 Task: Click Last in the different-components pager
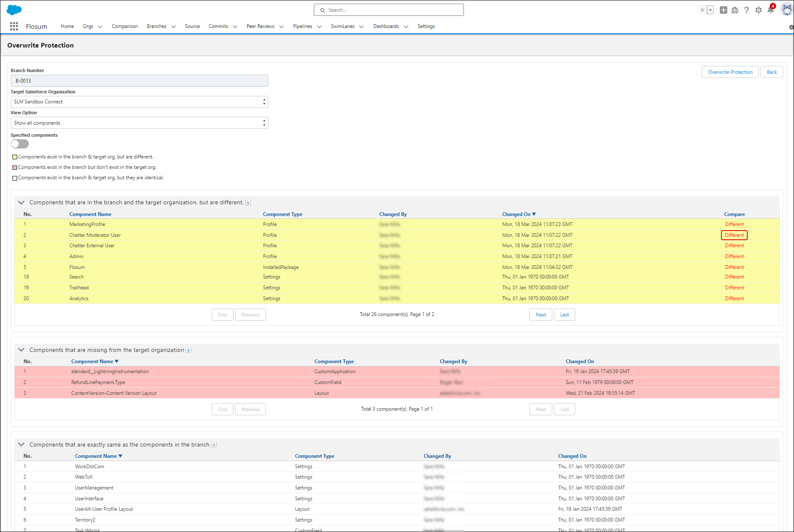click(564, 315)
